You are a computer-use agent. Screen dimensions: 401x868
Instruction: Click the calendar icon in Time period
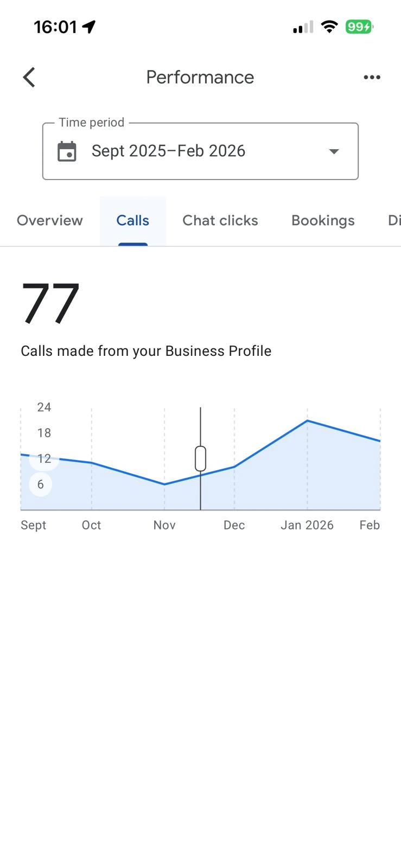click(67, 151)
